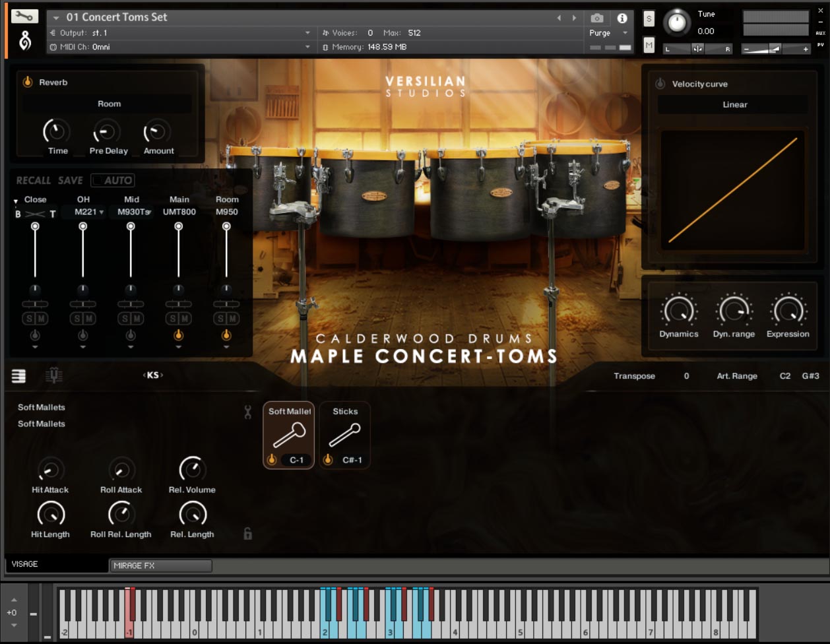The height and width of the screenshot is (644, 830).
Task: Click the Hit Attack knob
Action: click(50, 470)
